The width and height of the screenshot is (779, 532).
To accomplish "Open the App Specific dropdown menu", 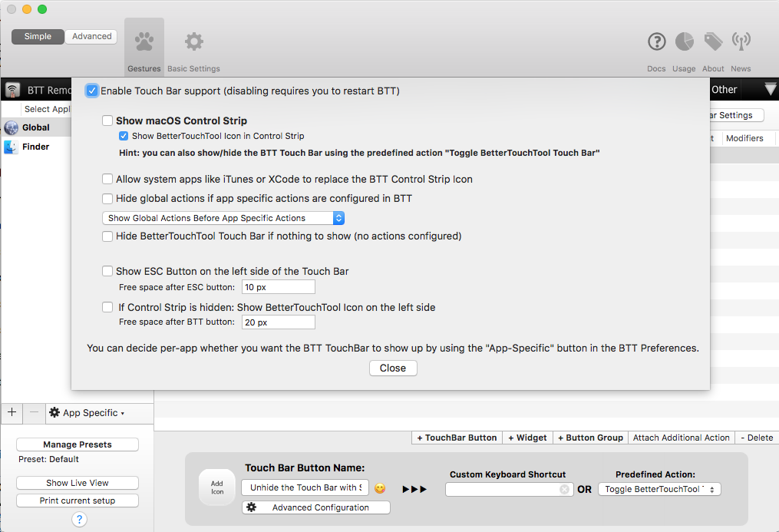I will [94, 413].
